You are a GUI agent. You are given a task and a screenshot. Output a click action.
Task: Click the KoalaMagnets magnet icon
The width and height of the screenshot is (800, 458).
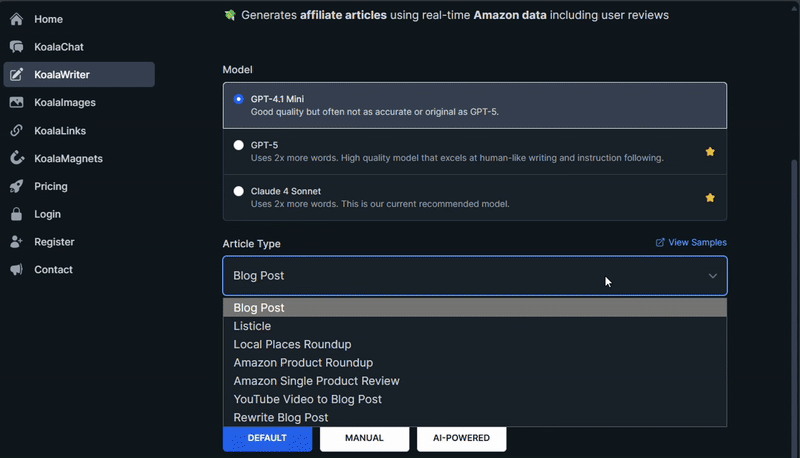tap(16, 159)
